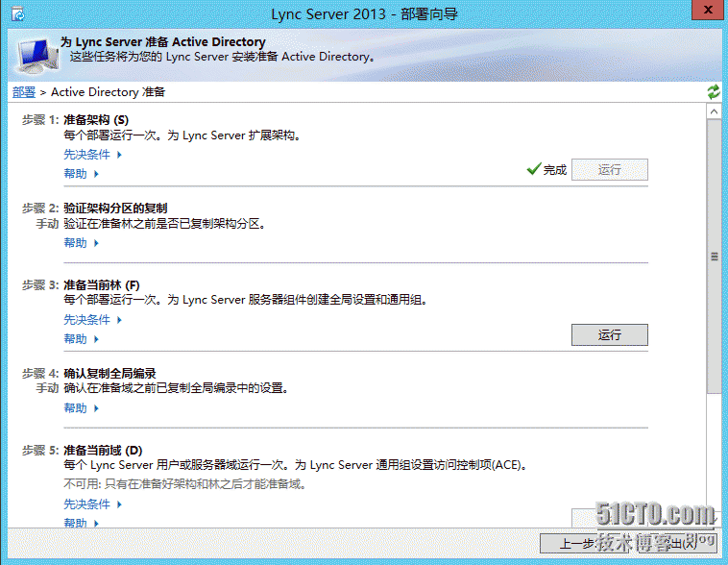Close the Lync Server deployment wizard
The width and height of the screenshot is (728, 565).
click(x=708, y=10)
